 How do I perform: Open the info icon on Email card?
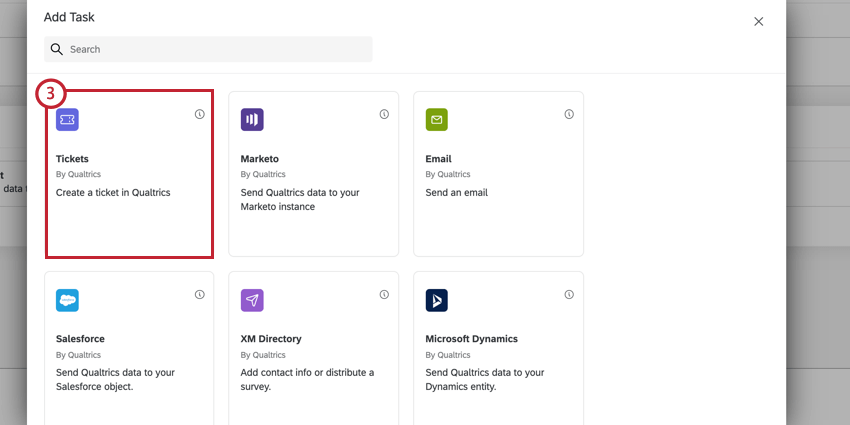569,114
